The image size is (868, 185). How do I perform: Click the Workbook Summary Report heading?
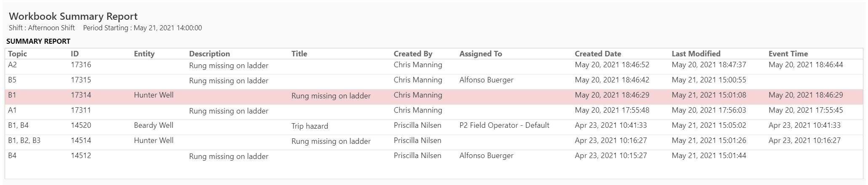73,16
